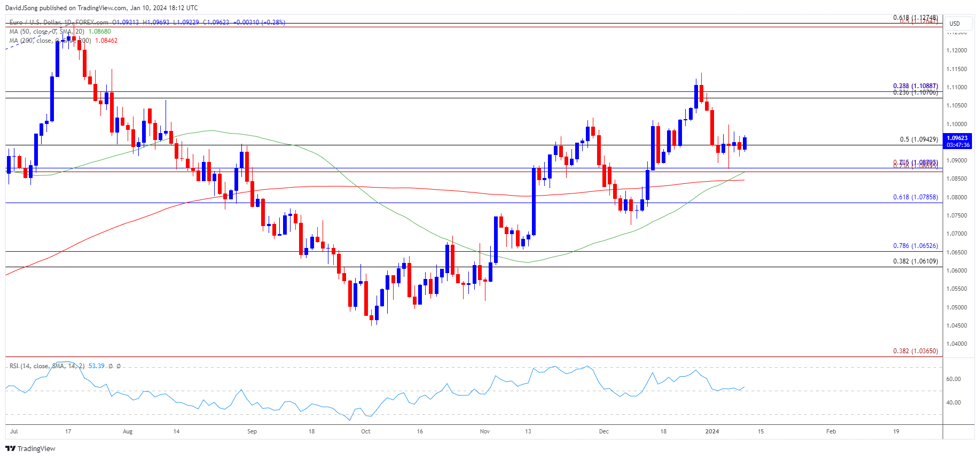Click the MA 200 indicator legend

tap(50, 41)
